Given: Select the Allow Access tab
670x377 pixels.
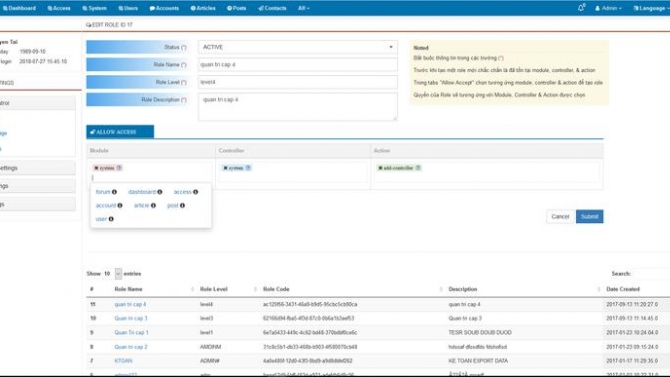Looking at the screenshot, I should 120,132.
